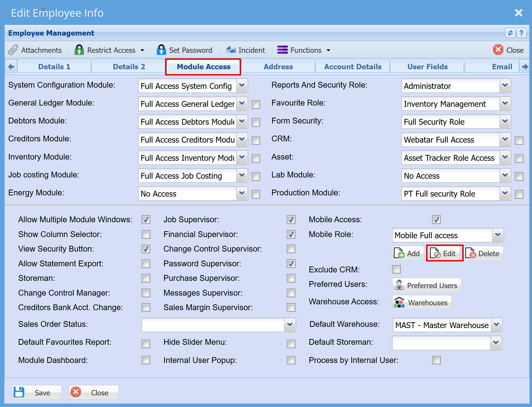Open Warehouses access button
The height and width of the screenshot is (407, 532).
pos(422,302)
